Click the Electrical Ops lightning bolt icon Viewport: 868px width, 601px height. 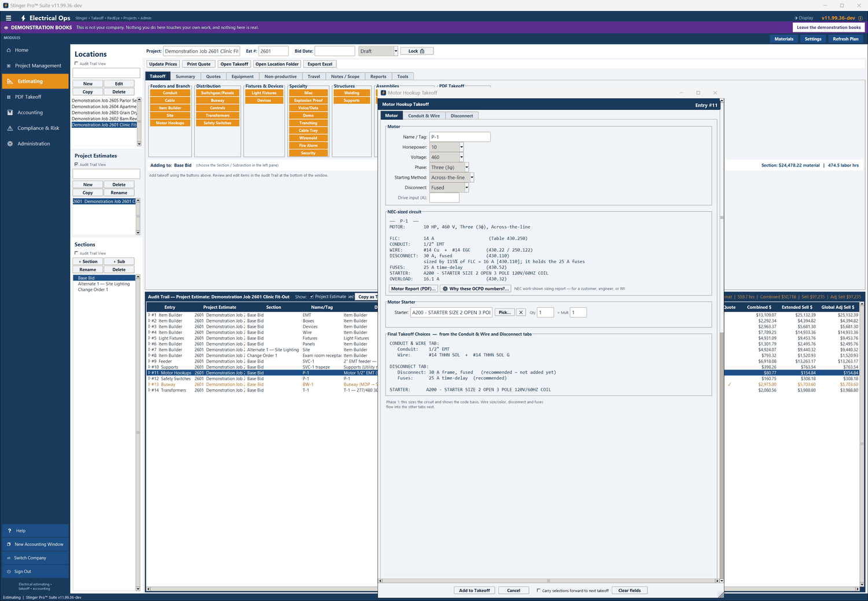click(23, 18)
